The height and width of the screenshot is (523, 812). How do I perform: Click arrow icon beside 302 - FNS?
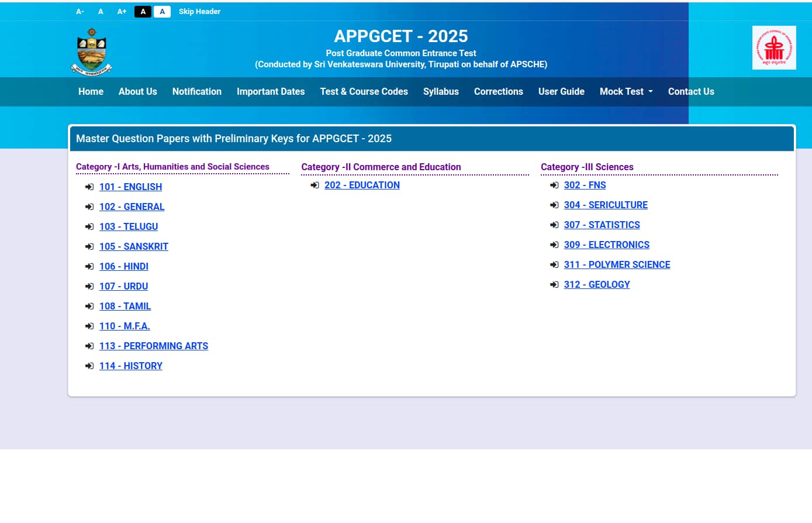pos(554,185)
